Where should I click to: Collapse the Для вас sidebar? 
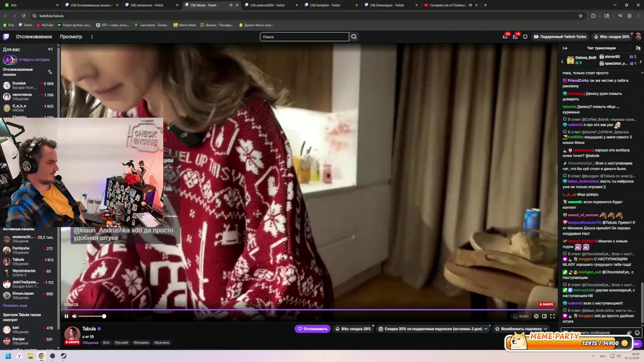pyautogui.click(x=50, y=49)
